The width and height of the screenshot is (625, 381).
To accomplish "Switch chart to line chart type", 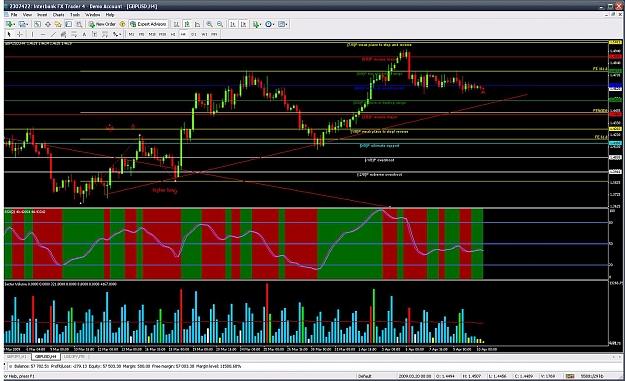I will coord(197,24).
